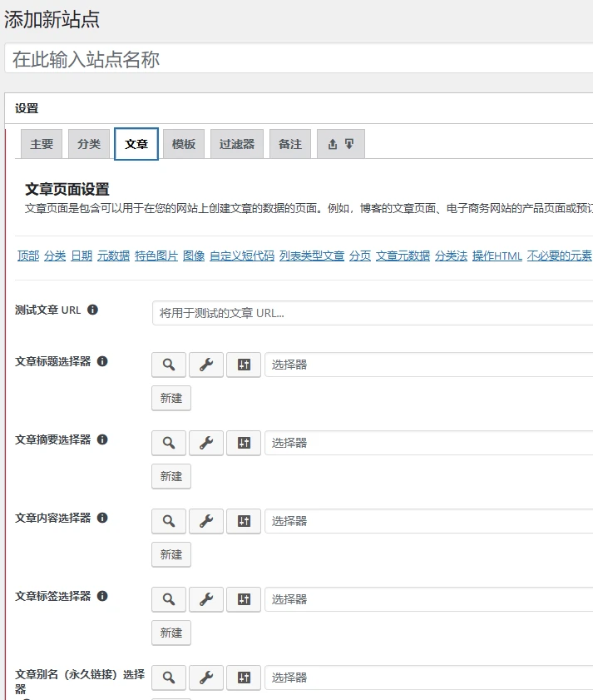
Task: Jump to 不必要的元素 section link
Action: tap(560, 256)
